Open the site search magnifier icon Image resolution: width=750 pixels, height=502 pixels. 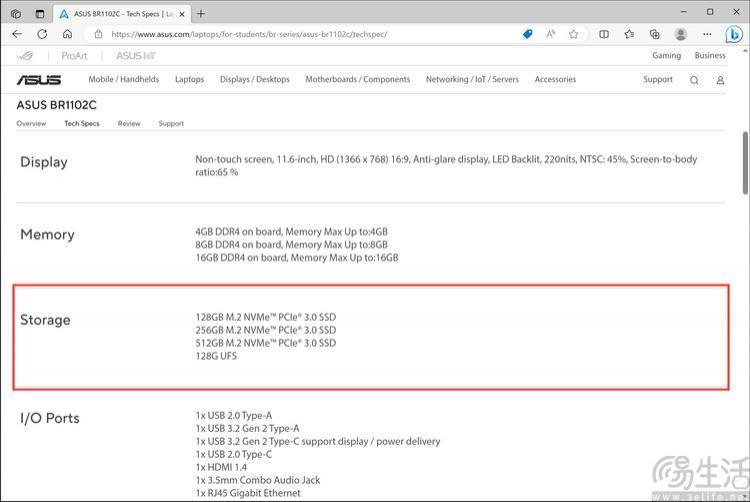pos(694,80)
